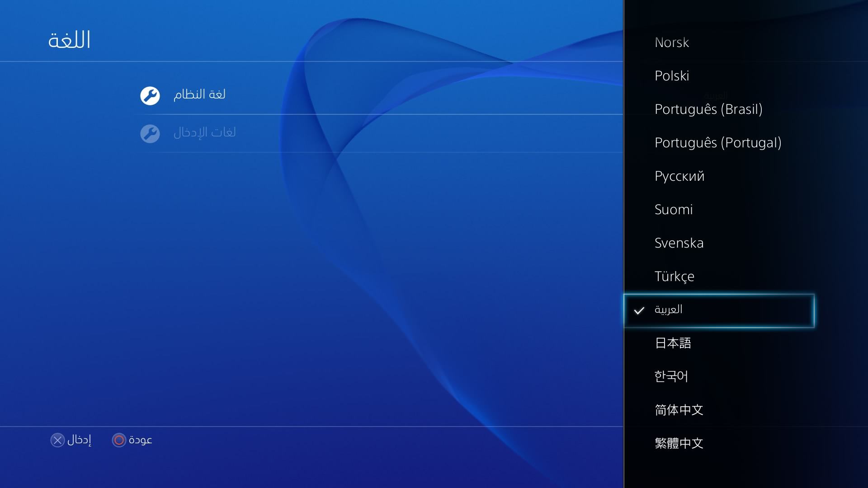Select Suomi language option

(x=674, y=210)
